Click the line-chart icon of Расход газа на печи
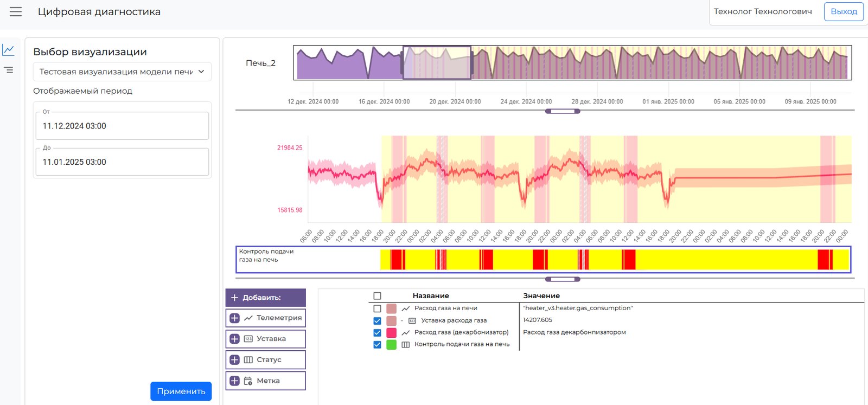Screen dimensions: 868x405 point(405,308)
